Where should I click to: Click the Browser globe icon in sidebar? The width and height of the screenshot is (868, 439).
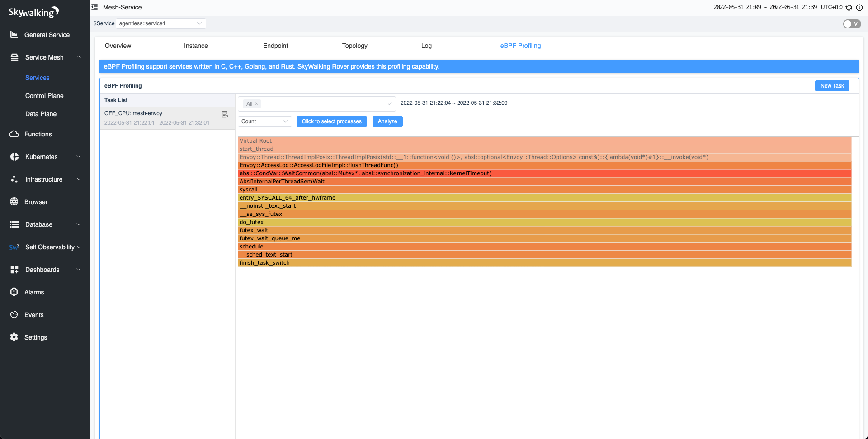coord(14,201)
